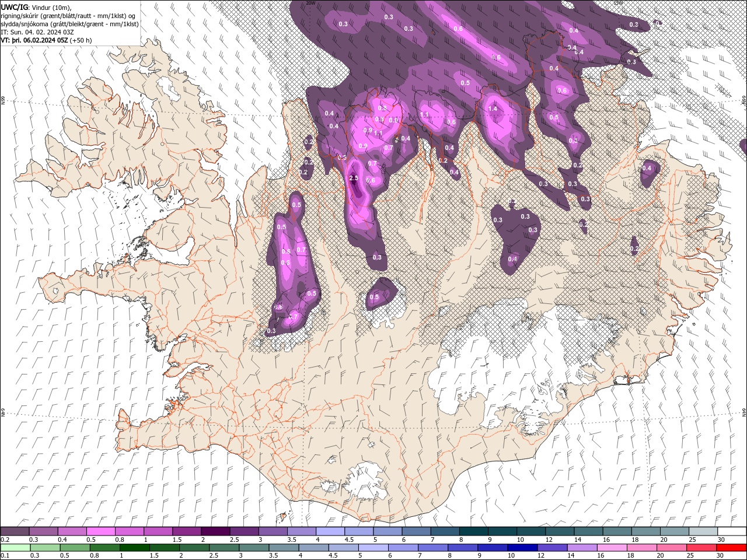Pick the bright red rain swatch at 30
This screenshot has height=560, width=747.
tap(732, 548)
